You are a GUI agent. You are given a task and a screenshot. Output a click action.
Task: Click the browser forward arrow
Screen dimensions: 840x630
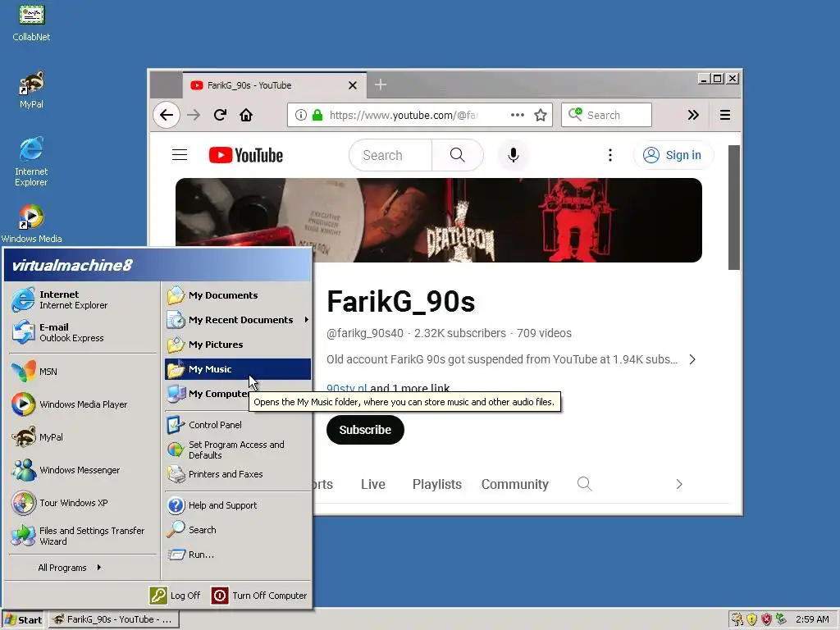[x=194, y=115]
